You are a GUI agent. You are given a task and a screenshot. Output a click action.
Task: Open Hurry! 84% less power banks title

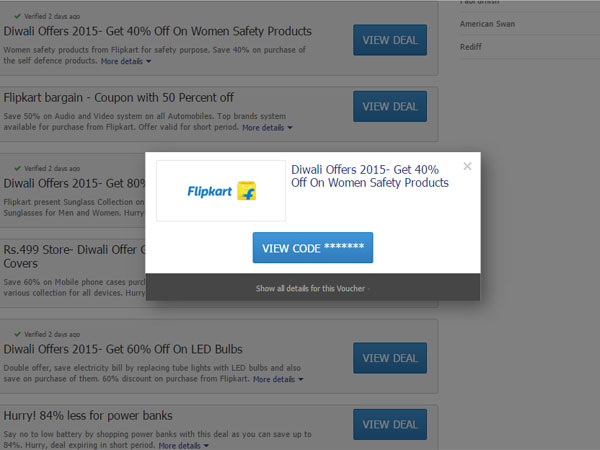tap(88, 415)
